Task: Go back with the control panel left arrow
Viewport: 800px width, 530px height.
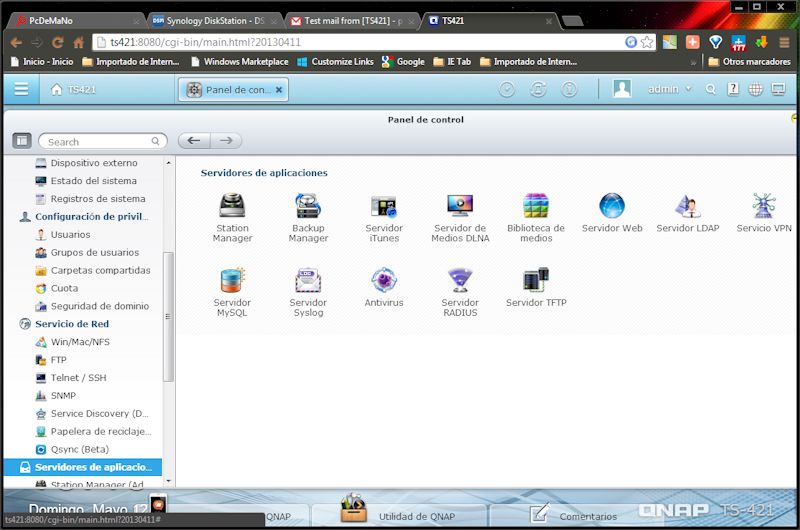Action: coord(194,140)
